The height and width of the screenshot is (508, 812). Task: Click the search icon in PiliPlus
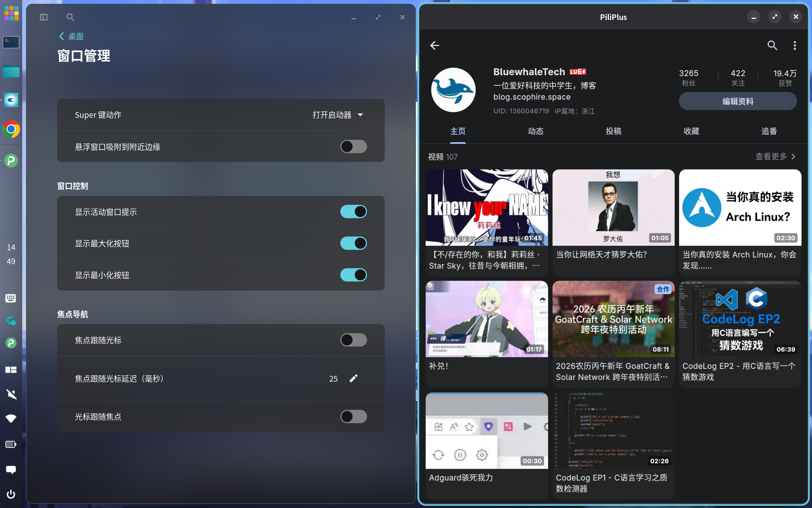point(772,45)
